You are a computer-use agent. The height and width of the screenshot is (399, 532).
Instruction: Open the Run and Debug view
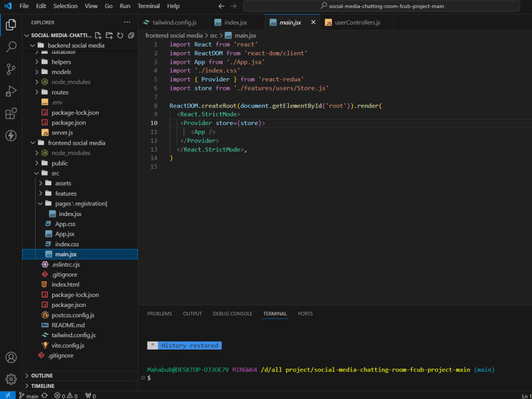11,92
